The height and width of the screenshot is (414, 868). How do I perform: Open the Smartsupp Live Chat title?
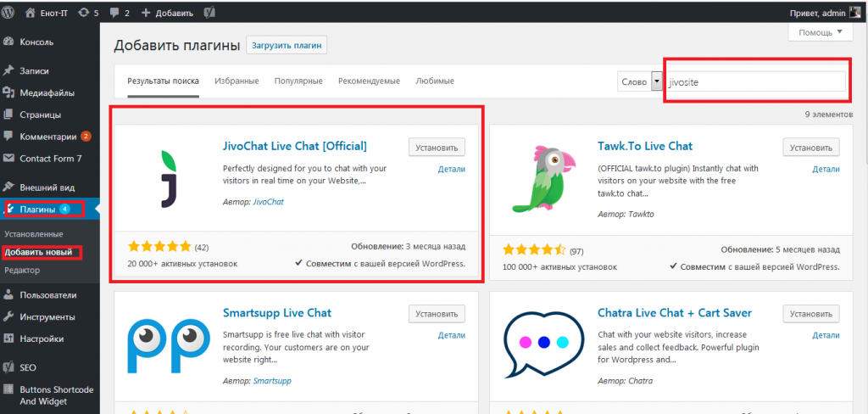point(277,312)
